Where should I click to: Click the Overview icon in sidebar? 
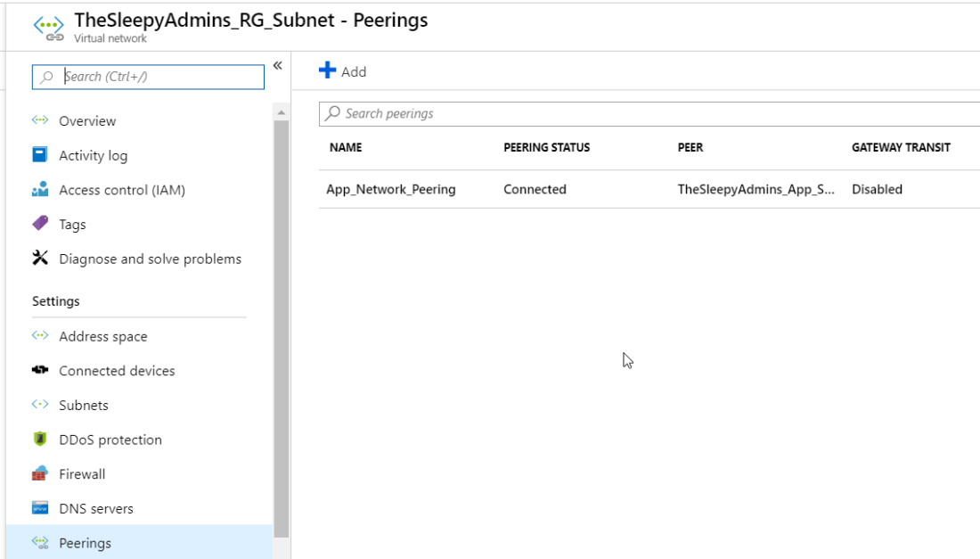point(39,120)
